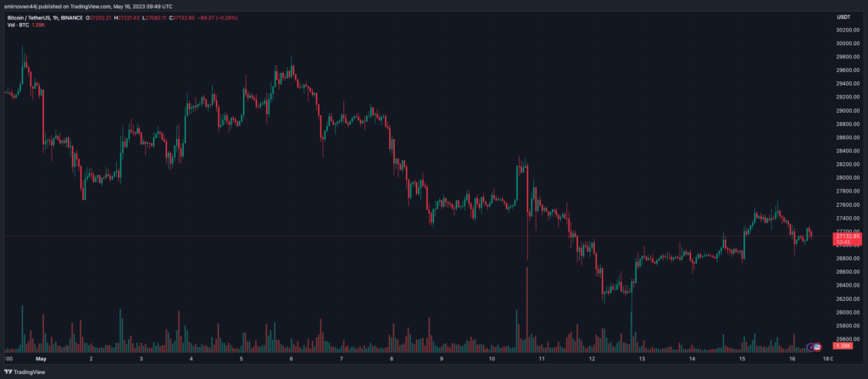Click the red 1.39K volume tag on price axis
The image size is (868, 379).
click(843, 346)
